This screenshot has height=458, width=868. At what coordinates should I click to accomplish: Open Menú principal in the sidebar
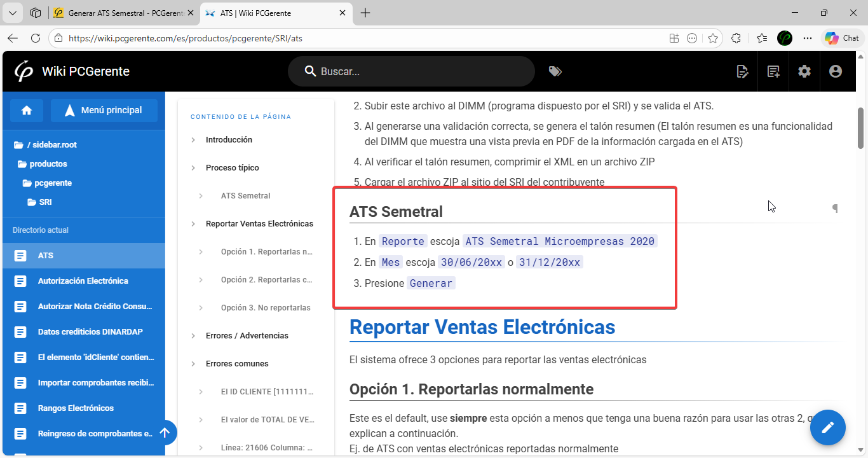[x=104, y=110]
